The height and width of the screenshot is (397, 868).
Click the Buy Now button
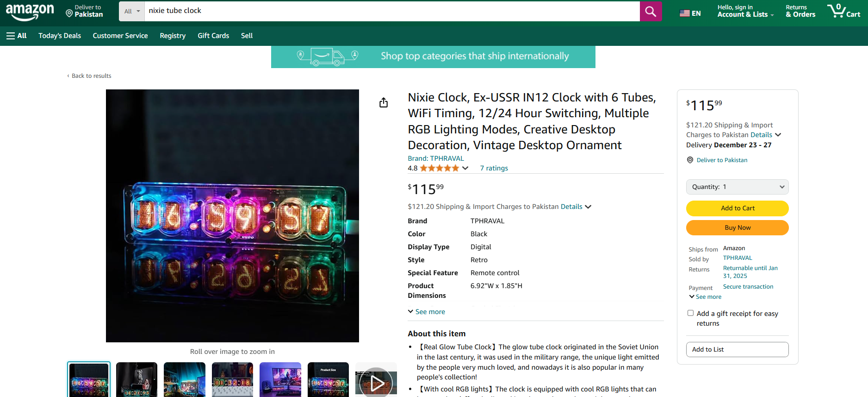737,228
